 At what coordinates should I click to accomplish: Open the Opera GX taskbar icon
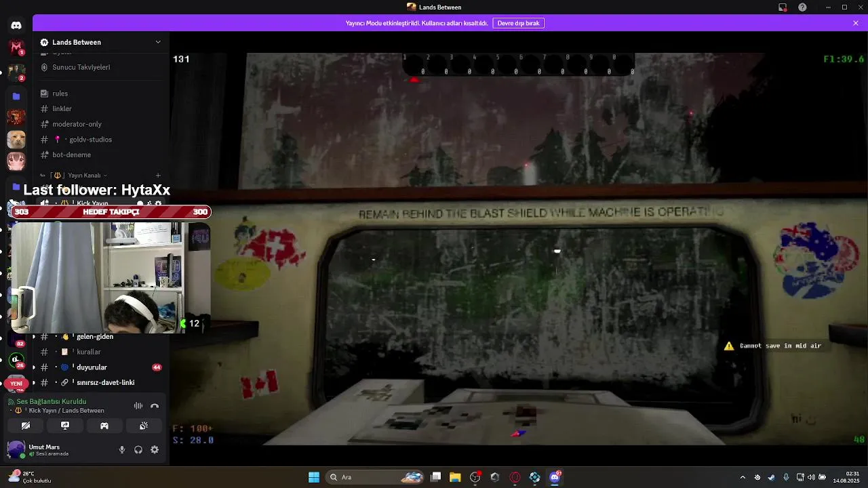[515, 477]
